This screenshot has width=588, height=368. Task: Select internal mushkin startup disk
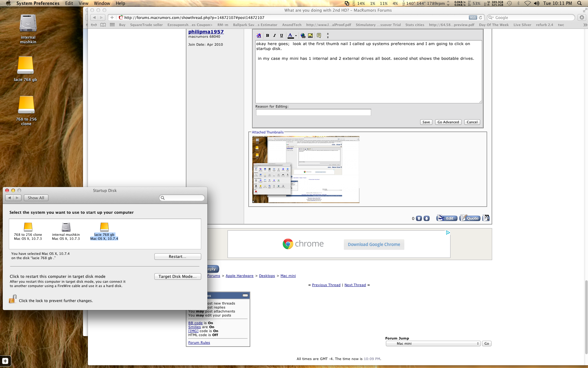[x=66, y=231]
